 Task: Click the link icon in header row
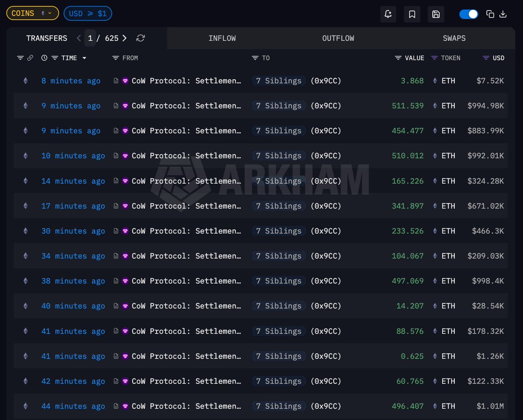30,58
